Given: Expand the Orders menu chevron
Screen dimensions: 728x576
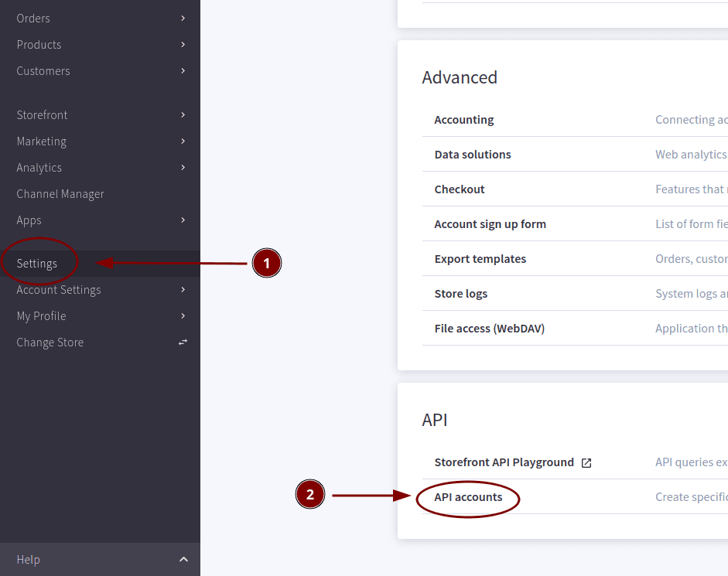Looking at the screenshot, I should click(x=183, y=18).
